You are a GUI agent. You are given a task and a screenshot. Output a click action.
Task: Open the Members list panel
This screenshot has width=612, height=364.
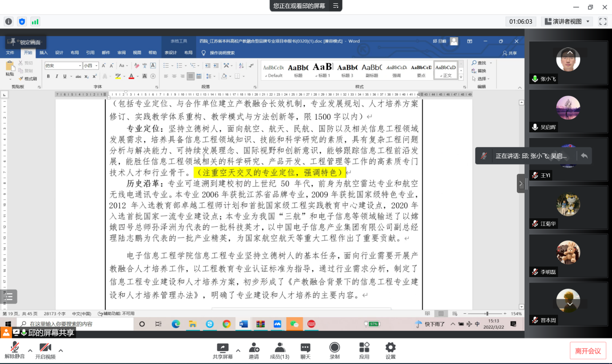pos(279,351)
